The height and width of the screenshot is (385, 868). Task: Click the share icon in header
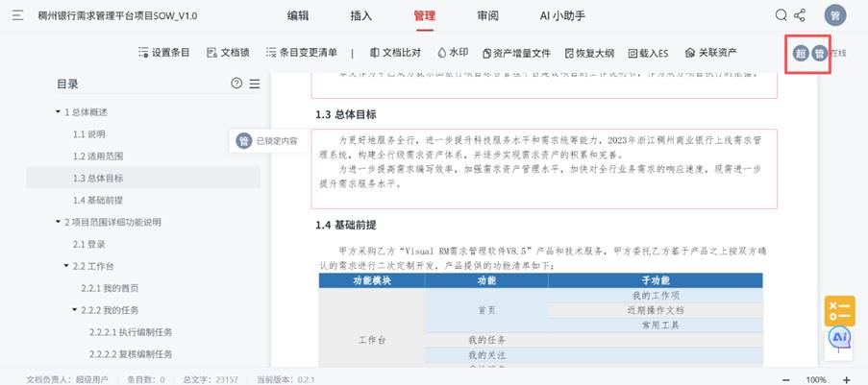(800, 15)
